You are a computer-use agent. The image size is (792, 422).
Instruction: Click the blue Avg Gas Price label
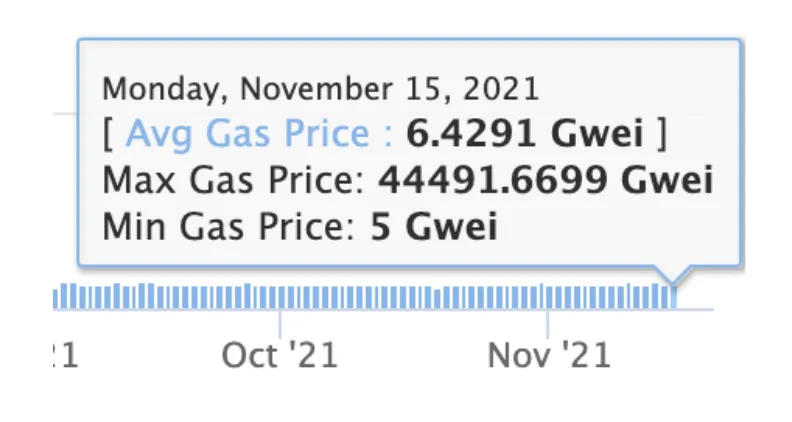click(259, 134)
